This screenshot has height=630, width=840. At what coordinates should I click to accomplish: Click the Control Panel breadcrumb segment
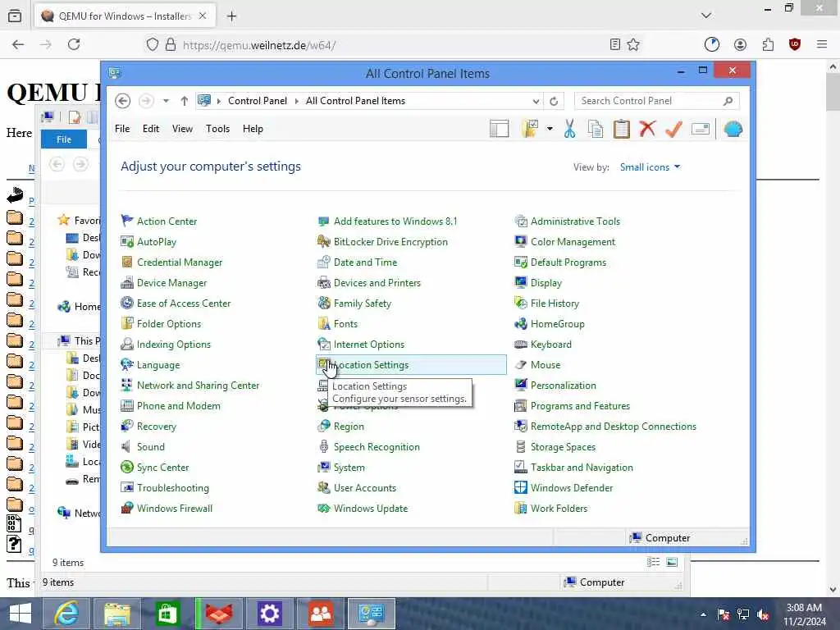258,101
